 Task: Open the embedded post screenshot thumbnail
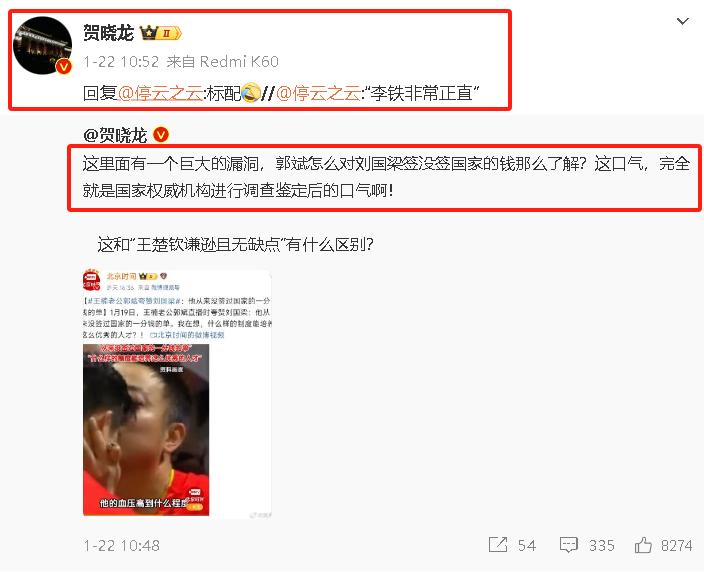177,394
